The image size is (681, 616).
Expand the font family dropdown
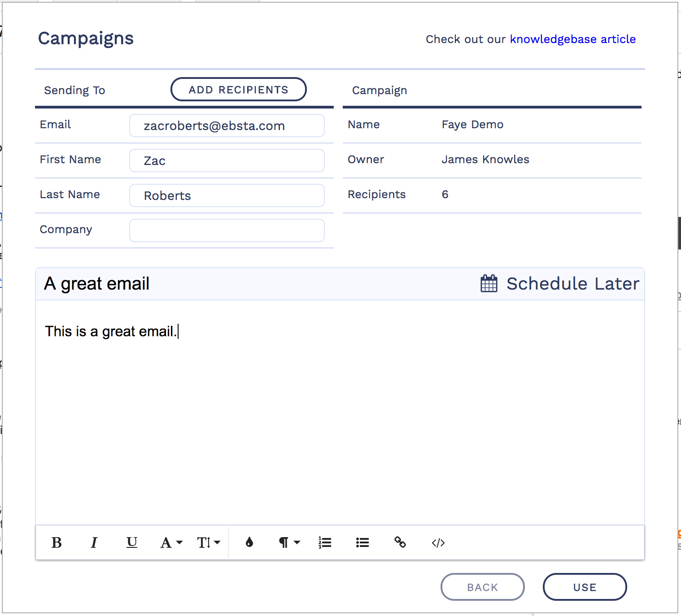tap(171, 542)
